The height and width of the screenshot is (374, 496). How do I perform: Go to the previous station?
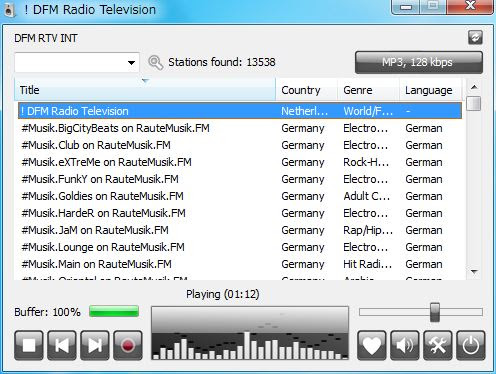click(x=62, y=345)
